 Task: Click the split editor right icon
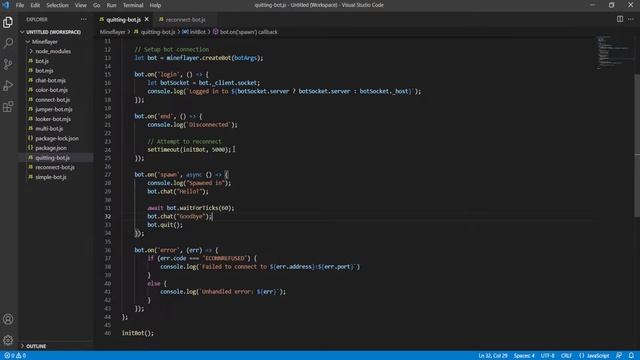click(x=620, y=19)
